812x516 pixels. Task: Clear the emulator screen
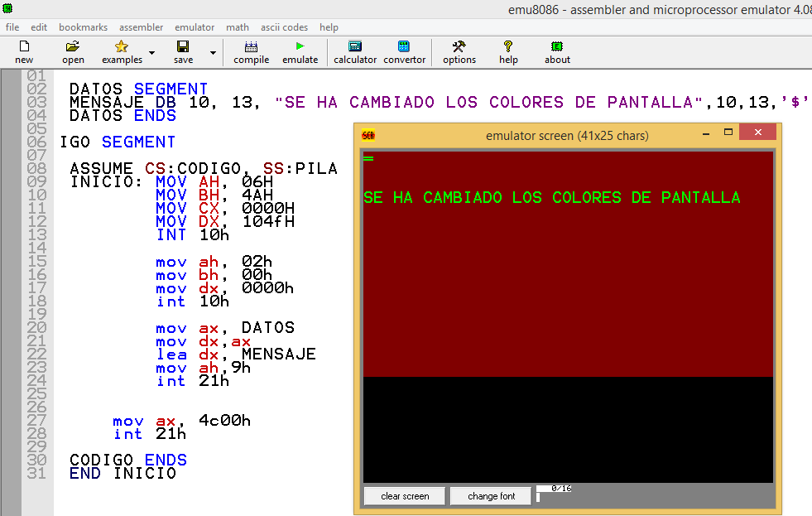404,495
